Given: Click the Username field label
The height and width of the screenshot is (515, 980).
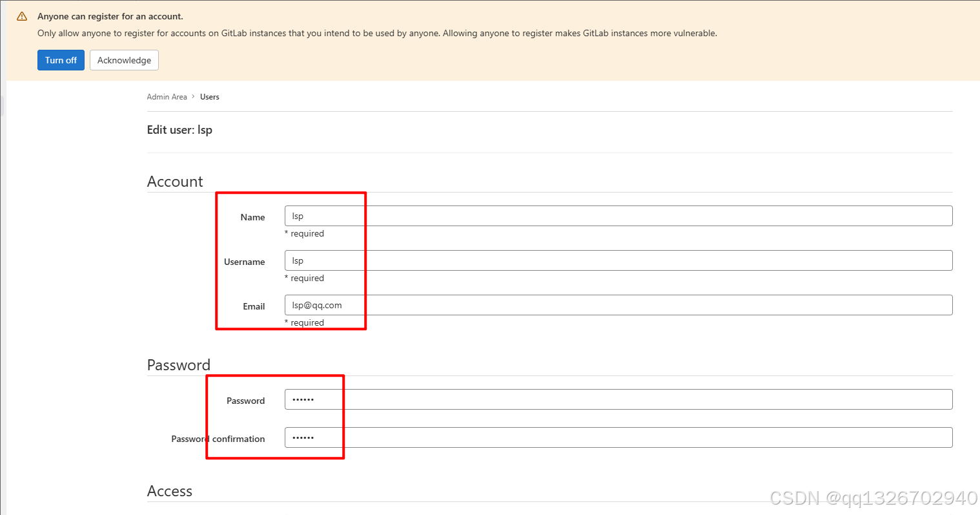Looking at the screenshot, I should pyautogui.click(x=244, y=262).
